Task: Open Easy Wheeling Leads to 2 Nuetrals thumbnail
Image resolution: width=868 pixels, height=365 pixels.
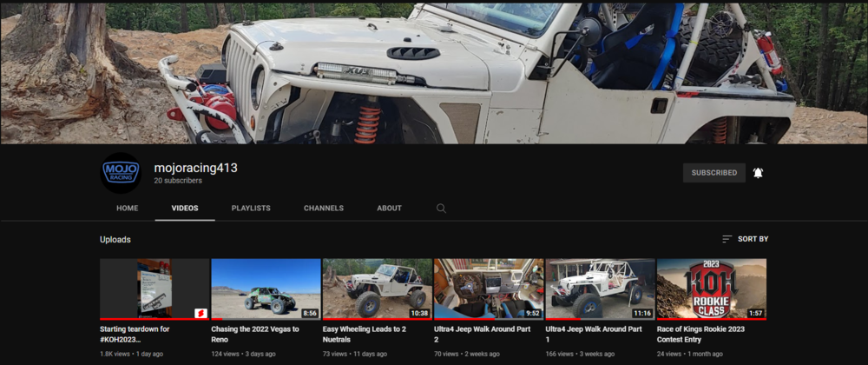Action: tap(378, 289)
